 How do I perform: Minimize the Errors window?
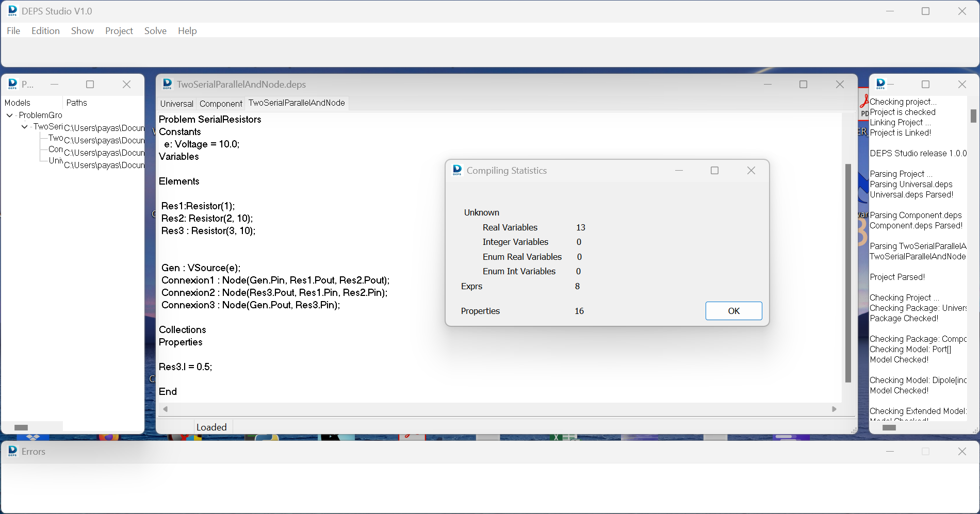890,452
